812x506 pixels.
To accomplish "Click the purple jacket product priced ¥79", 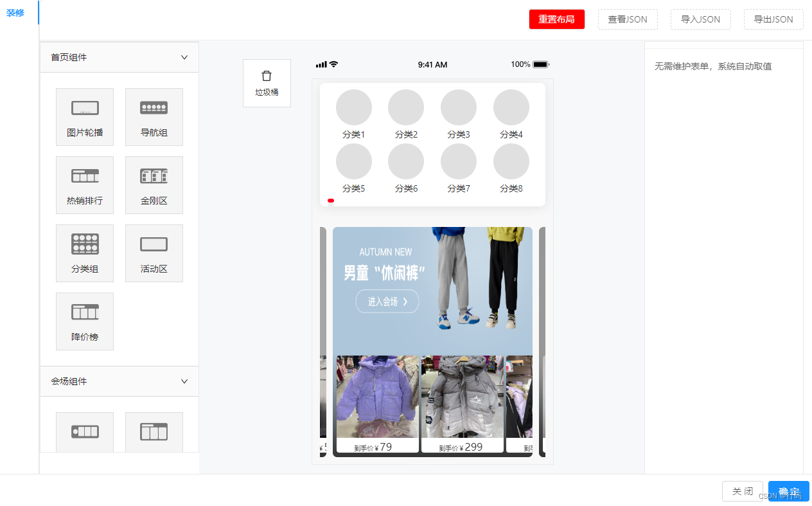I will click(378, 397).
